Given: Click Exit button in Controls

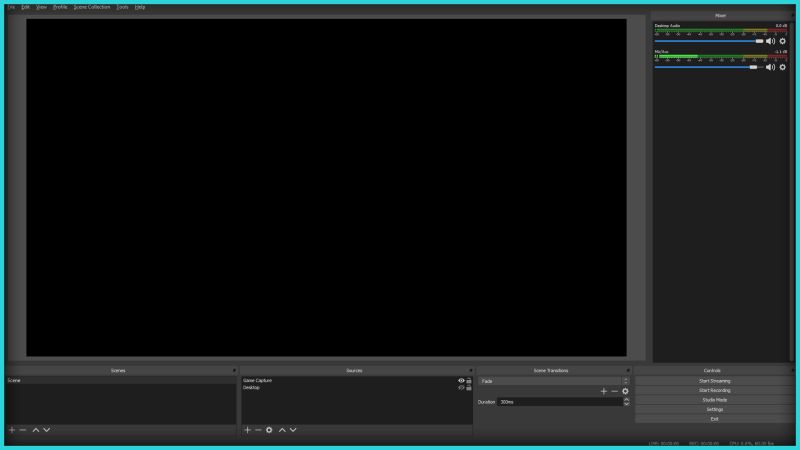Looking at the screenshot, I should click(x=714, y=419).
